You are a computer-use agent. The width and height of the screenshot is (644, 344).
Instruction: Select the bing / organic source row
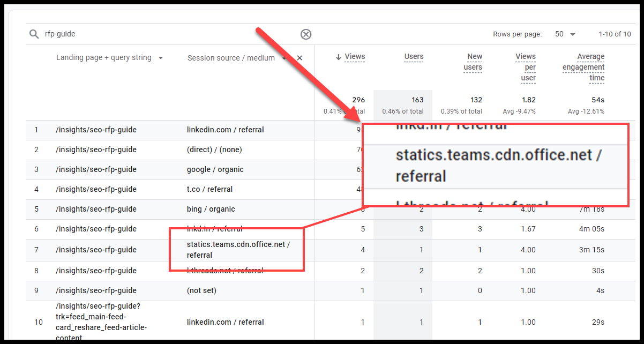pyautogui.click(x=211, y=209)
